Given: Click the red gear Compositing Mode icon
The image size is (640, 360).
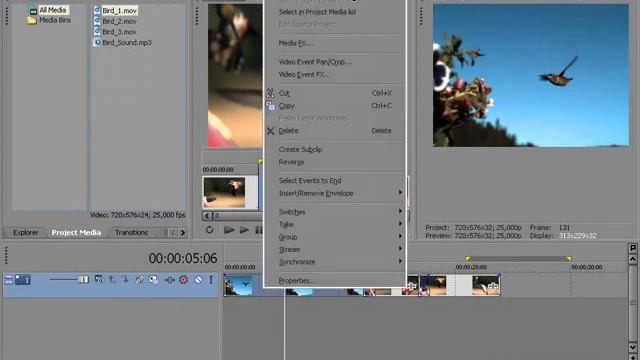Looking at the screenshot, I should pyautogui.click(x=183, y=280).
